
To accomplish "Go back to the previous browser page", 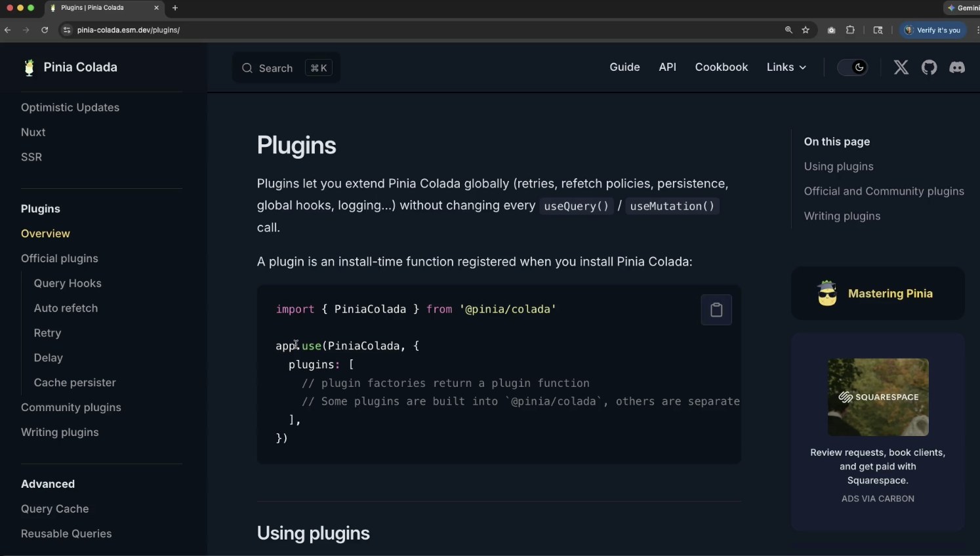I will point(8,30).
